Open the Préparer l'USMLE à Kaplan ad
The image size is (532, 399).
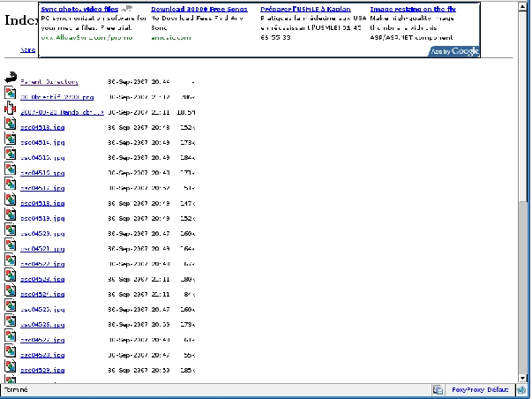pyautogui.click(x=305, y=9)
